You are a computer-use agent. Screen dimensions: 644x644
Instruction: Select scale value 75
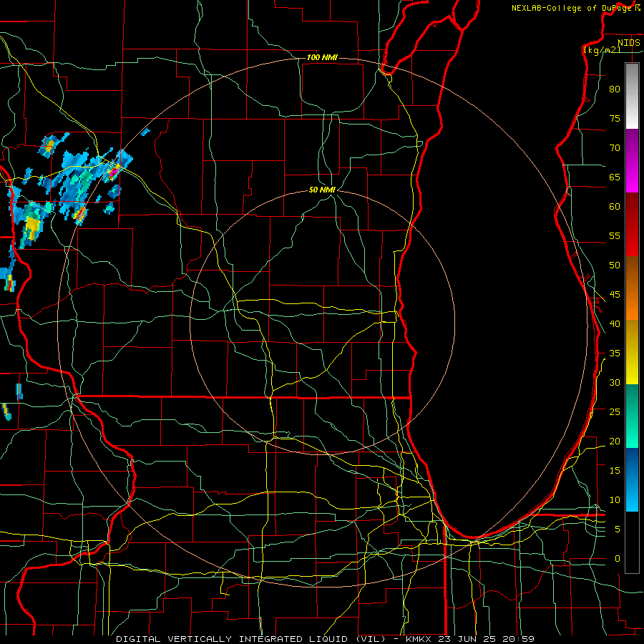click(615, 118)
